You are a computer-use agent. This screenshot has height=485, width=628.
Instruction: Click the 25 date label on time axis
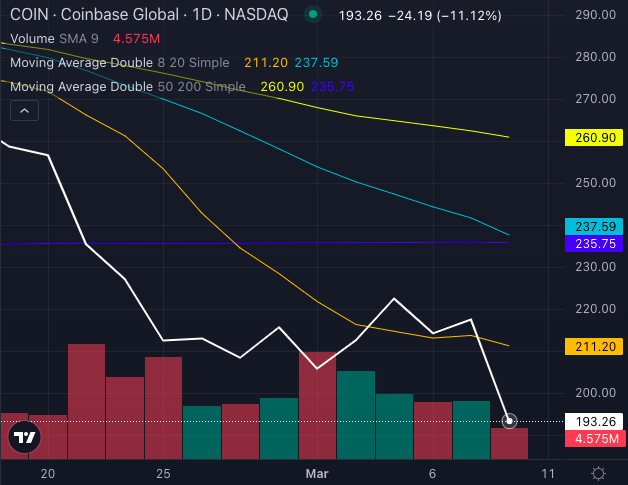(x=164, y=473)
